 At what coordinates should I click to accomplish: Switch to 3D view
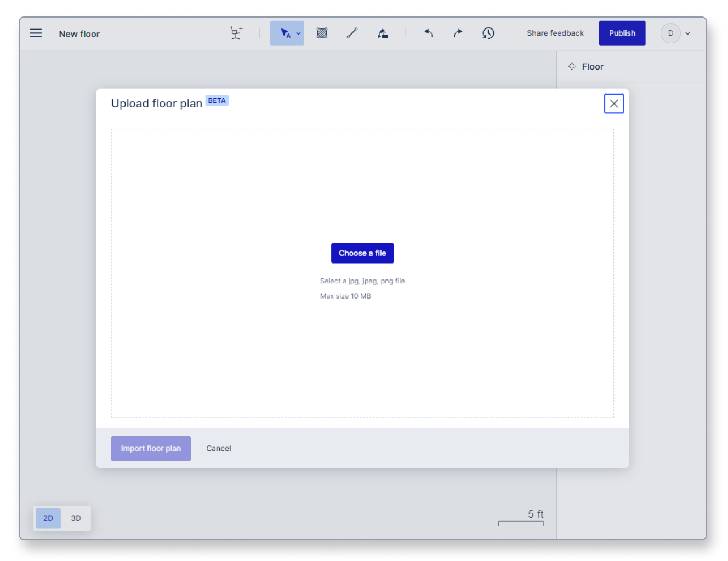coord(76,518)
